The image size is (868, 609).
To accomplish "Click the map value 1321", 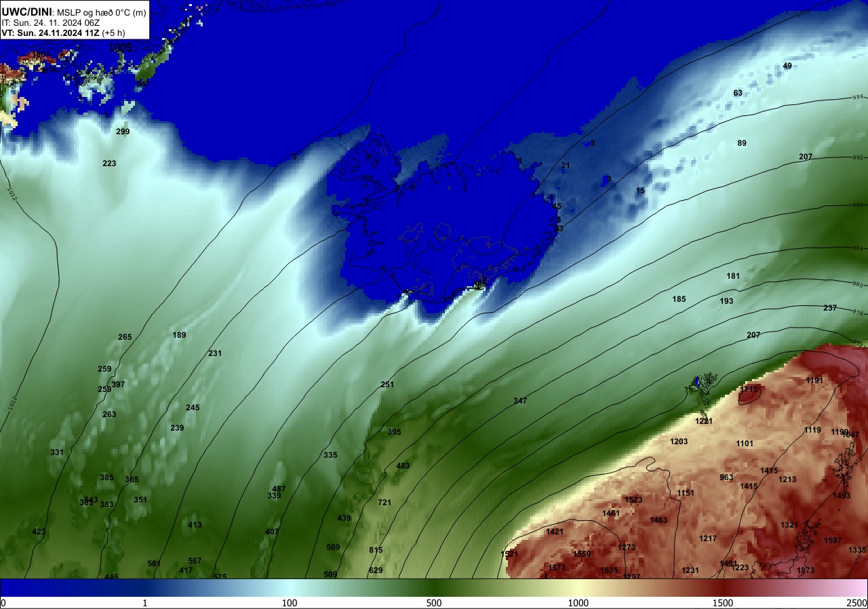I will [789, 525].
